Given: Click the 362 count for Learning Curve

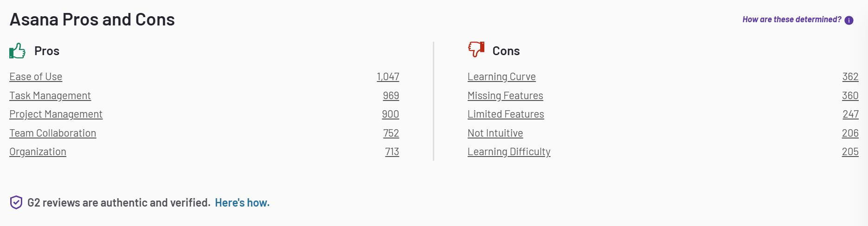Looking at the screenshot, I should [x=850, y=77].
